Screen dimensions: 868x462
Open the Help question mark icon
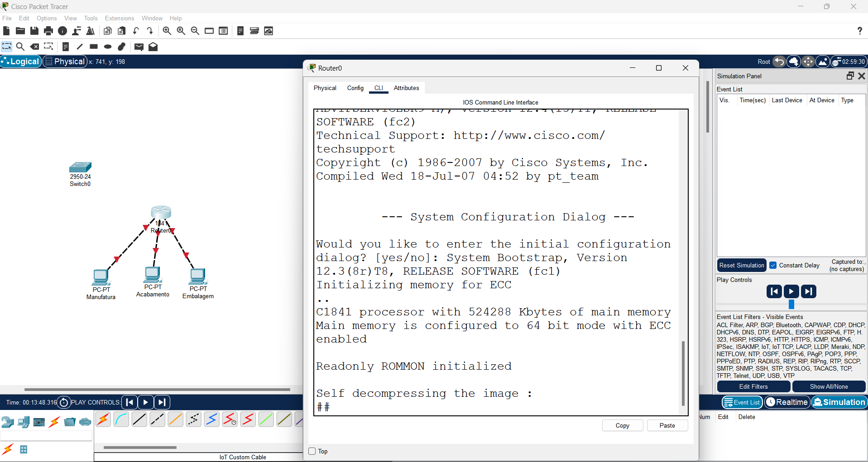(x=859, y=31)
